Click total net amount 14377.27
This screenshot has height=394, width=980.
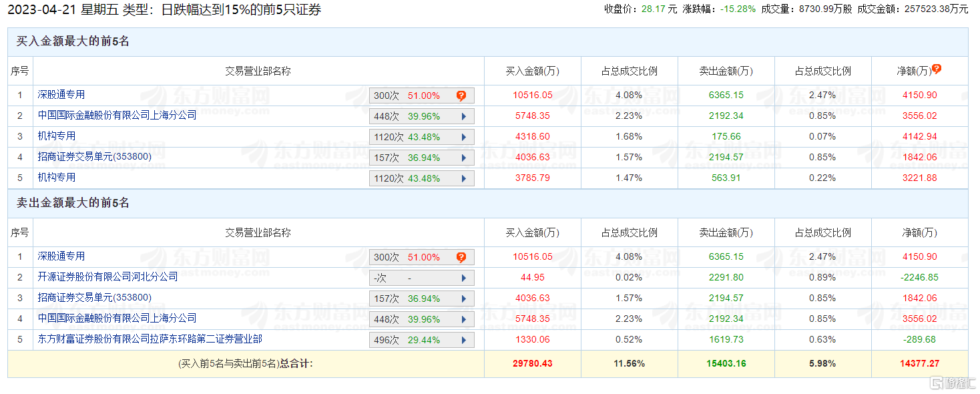(x=919, y=364)
